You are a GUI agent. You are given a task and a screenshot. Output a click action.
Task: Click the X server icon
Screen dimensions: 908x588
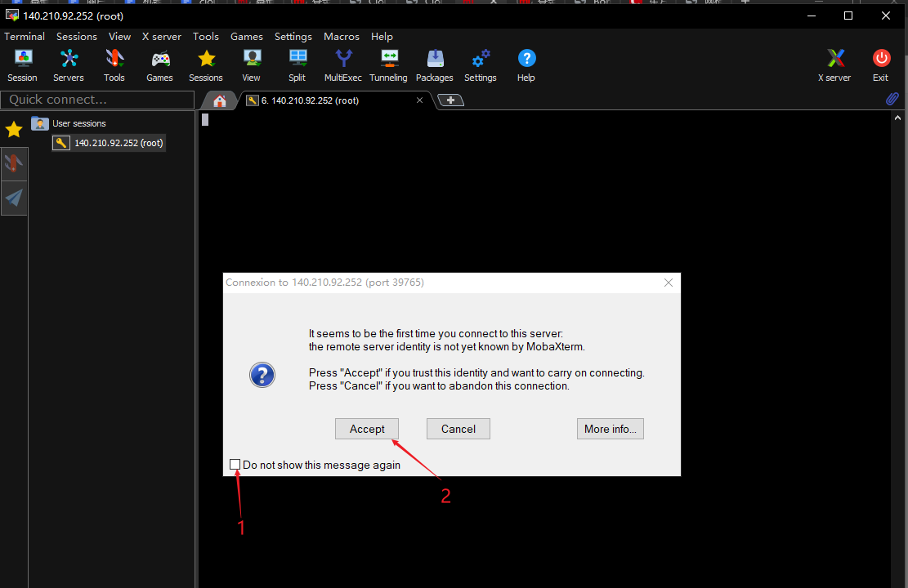834,65
